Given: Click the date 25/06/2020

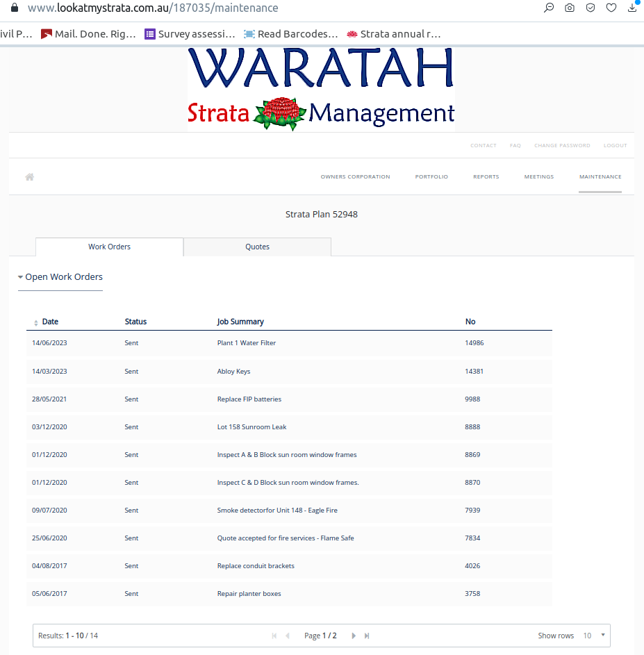Looking at the screenshot, I should pyautogui.click(x=49, y=538).
